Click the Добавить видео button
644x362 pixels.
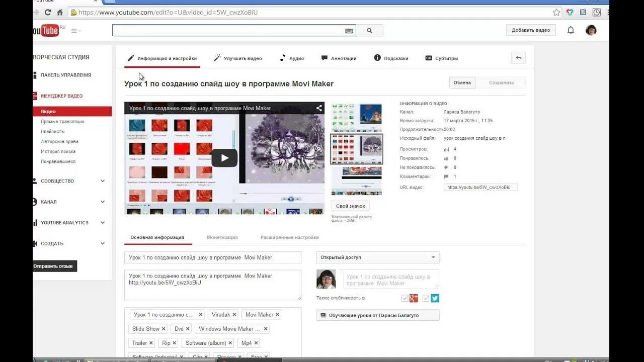531,30
